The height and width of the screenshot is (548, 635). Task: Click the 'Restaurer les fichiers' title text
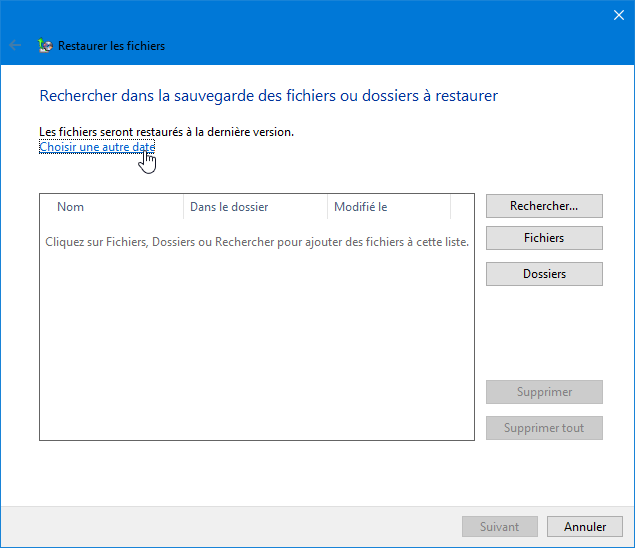111,46
